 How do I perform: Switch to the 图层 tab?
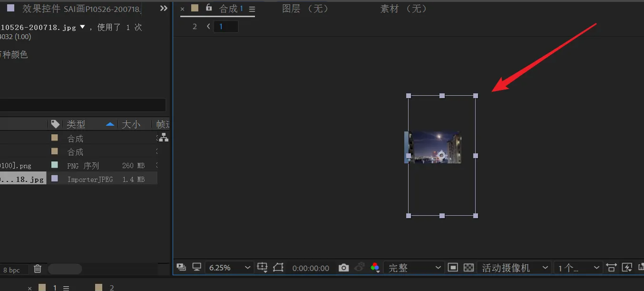[292, 8]
